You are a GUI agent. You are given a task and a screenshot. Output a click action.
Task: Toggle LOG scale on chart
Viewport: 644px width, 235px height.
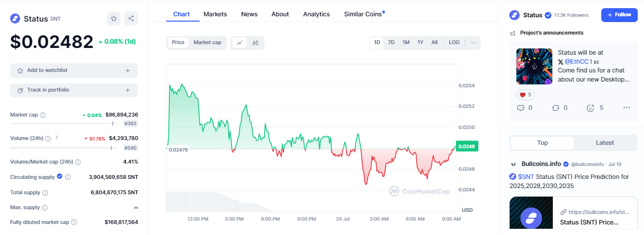454,43
